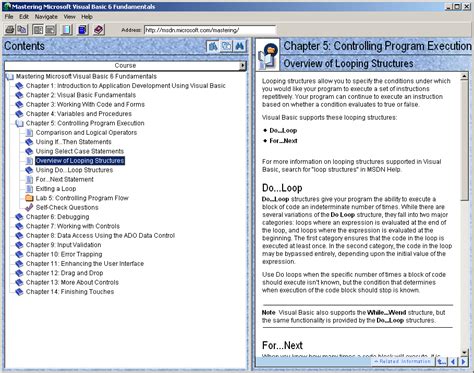Click the maroon book toolbar icon
Screen dimensions: 474x373
pos(98,30)
